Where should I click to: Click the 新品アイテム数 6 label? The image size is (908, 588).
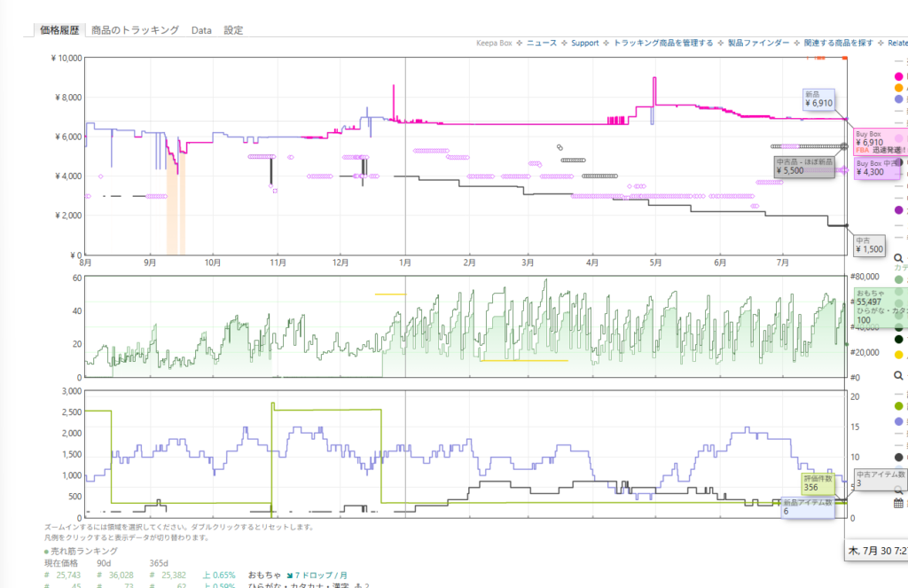pos(808,507)
